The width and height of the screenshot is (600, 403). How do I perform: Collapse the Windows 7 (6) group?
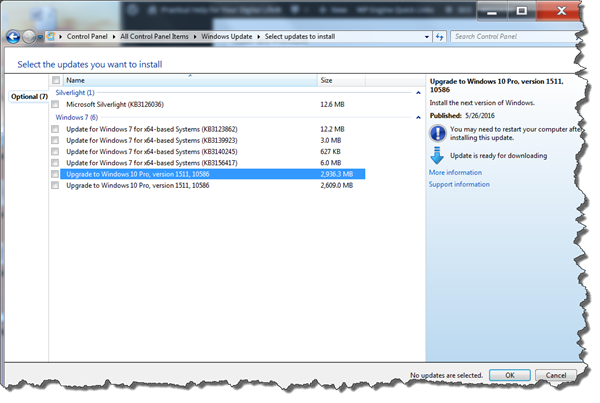point(418,117)
